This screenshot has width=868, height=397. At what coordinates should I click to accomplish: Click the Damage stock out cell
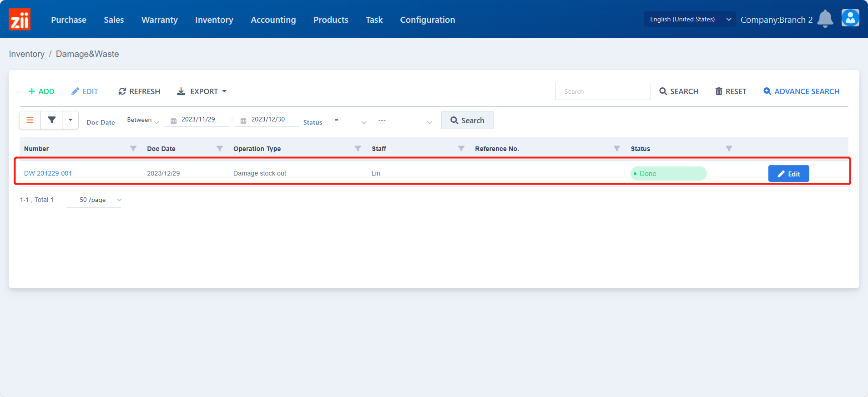260,173
